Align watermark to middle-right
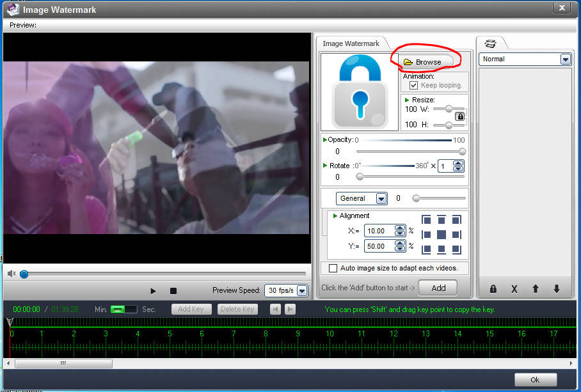The height and width of the screenshot is (392, 581). 456,235
